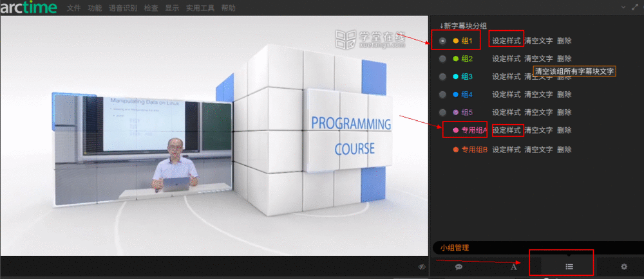644x279 pixels.
Task: Click the pink color dot of 专用组A
Action: tap(456, 130)
